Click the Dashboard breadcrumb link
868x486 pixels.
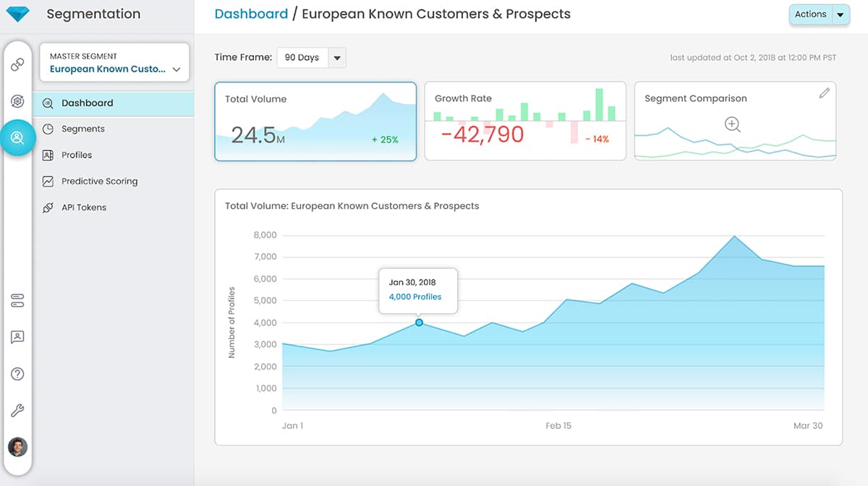click(251, 14)
